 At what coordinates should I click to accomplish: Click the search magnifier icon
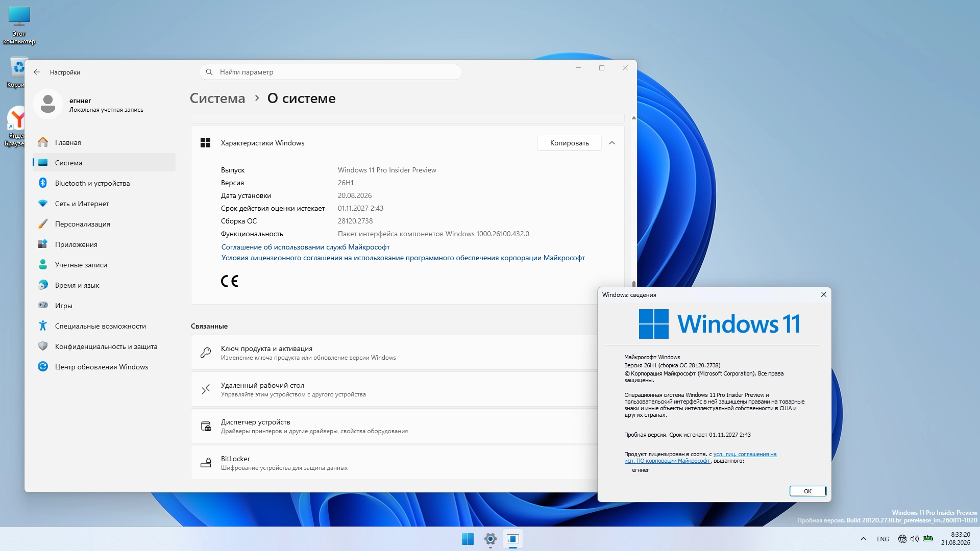[x=209, y=72]
